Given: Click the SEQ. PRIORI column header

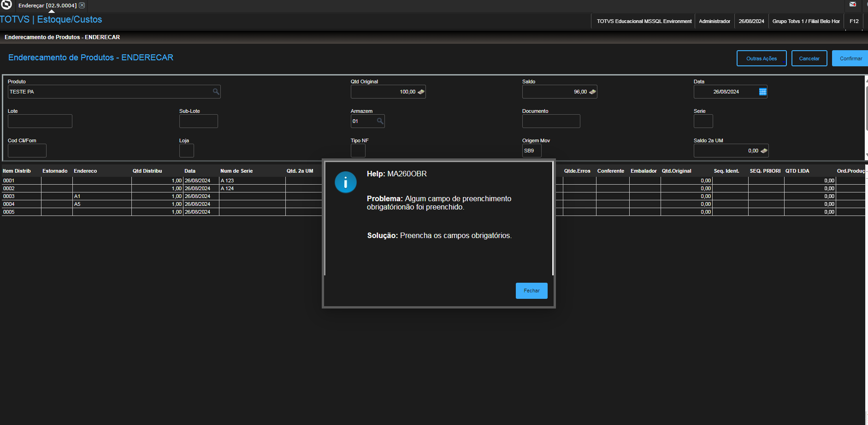Looking at the screenshot, I should pos(765,171).
